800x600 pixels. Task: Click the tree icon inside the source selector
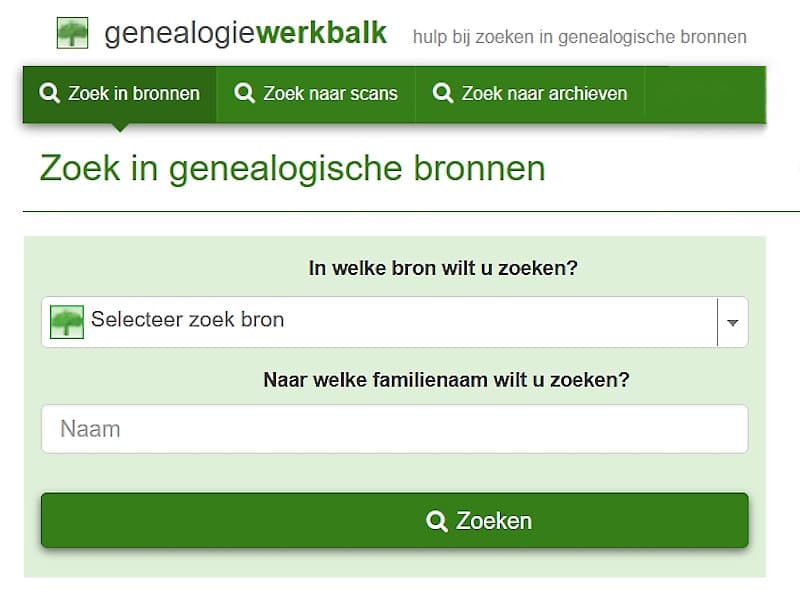(x=66, y=321)
